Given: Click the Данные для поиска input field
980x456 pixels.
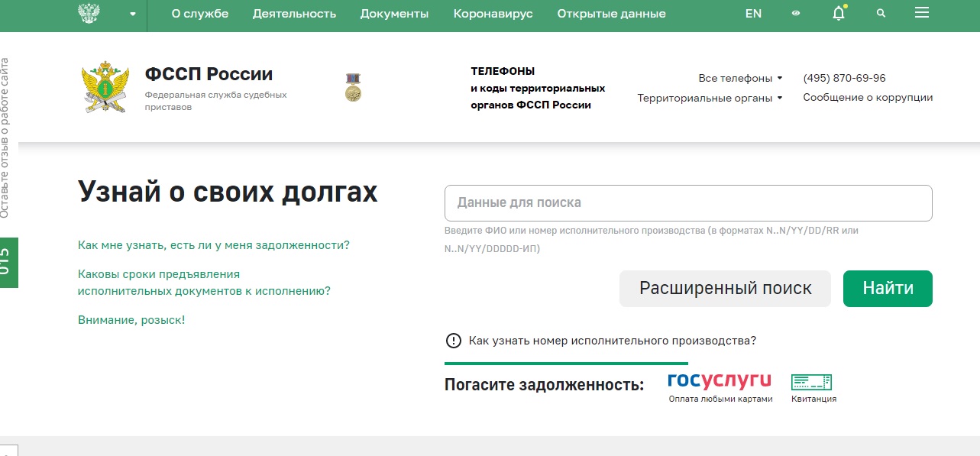Looking at the screenshot, I should (x=687, y=202).
